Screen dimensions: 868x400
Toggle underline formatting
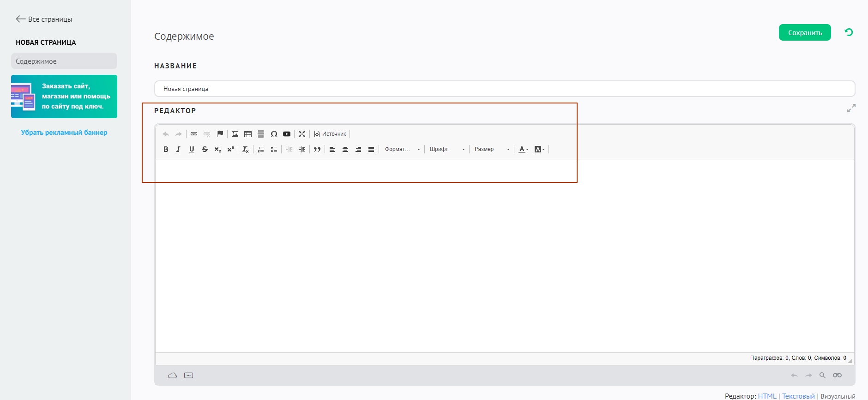point(192,149)
